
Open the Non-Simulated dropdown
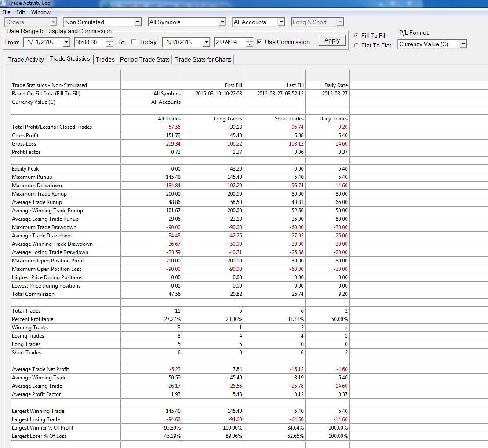tap(138, 22)
